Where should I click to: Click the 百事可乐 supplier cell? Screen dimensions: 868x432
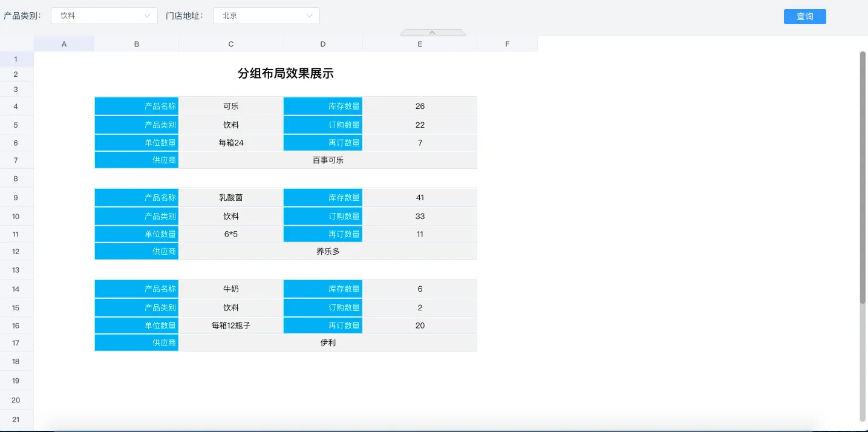(x=328, y=160)
